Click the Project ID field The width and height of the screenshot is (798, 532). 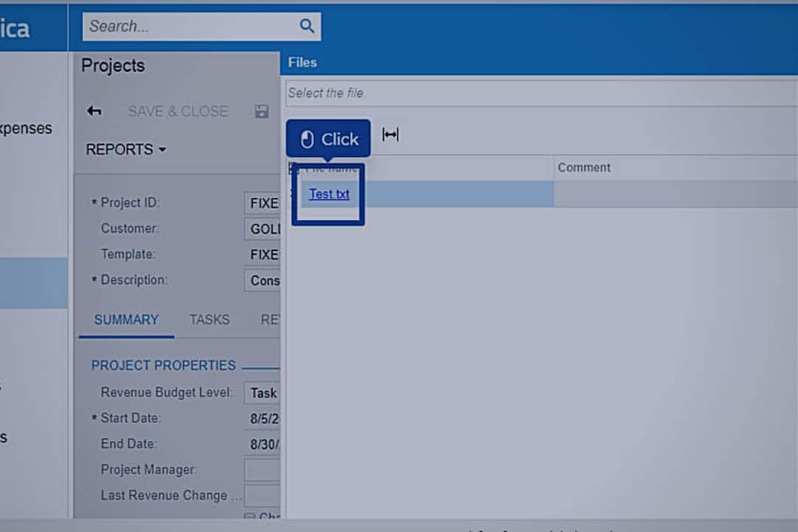tap(263, 203)
